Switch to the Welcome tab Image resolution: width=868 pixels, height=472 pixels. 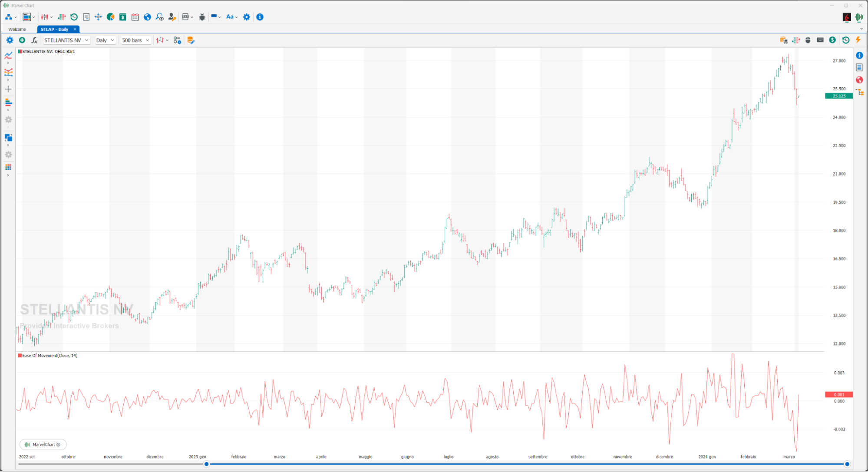point(17,29)
